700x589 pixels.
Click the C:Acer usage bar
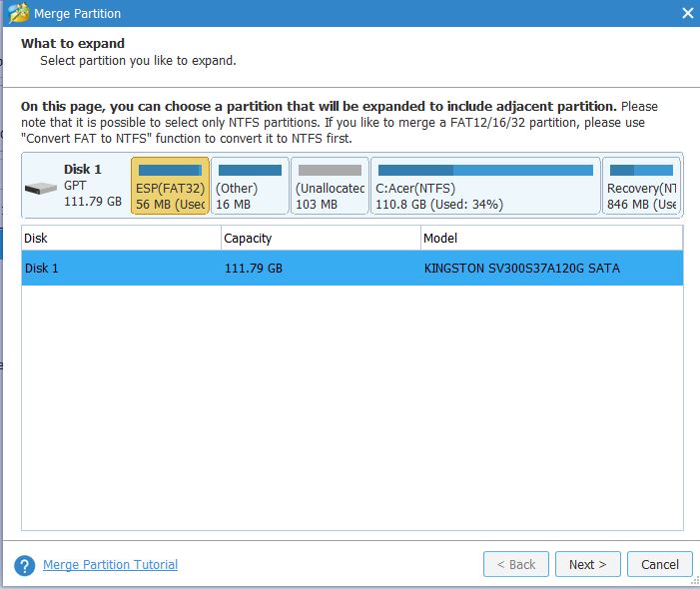485,170
